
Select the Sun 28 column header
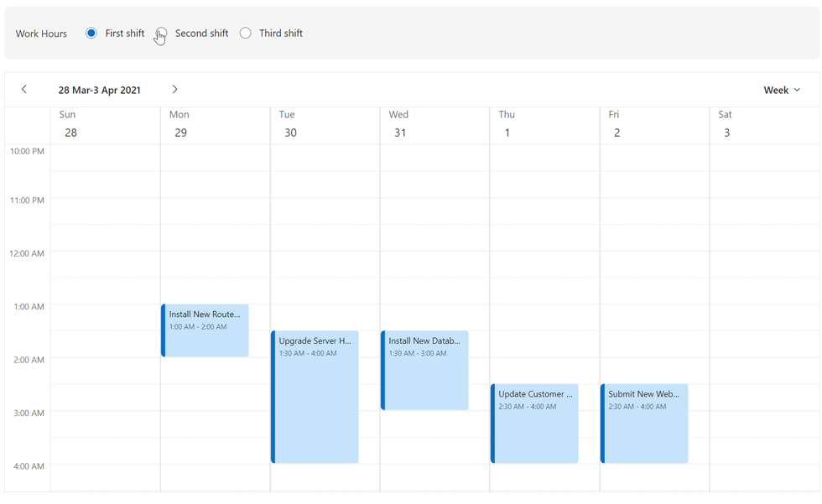[x=105, y=123]
